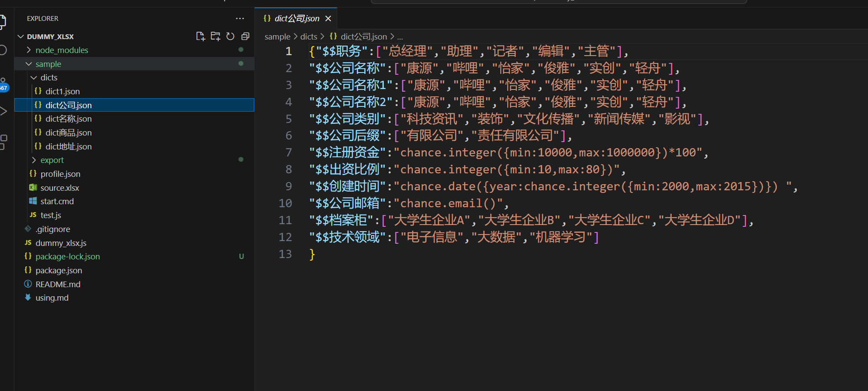Screen dimensions: 868x391
Task: Open README.md file
Action: coord(134,284)
